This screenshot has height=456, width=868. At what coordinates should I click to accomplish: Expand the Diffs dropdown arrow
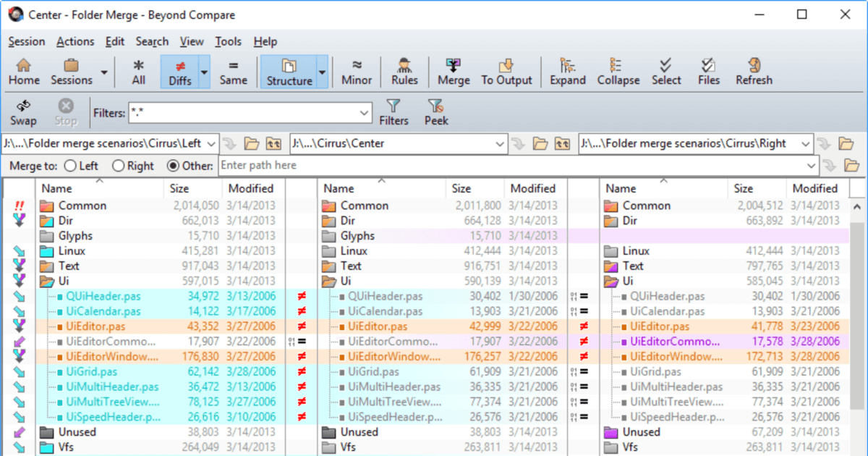204,72
